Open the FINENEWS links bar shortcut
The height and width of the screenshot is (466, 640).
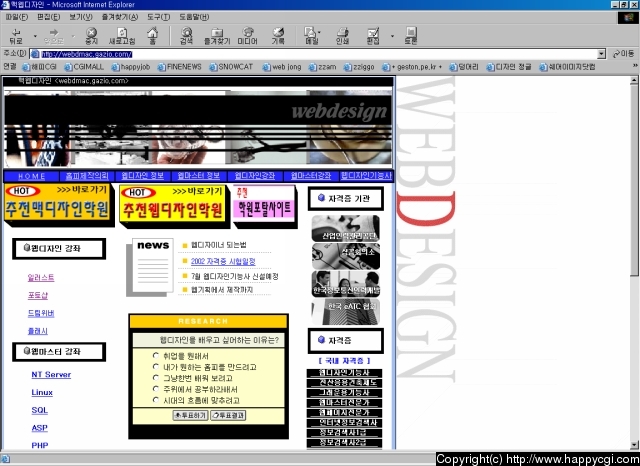click(180, 67)
